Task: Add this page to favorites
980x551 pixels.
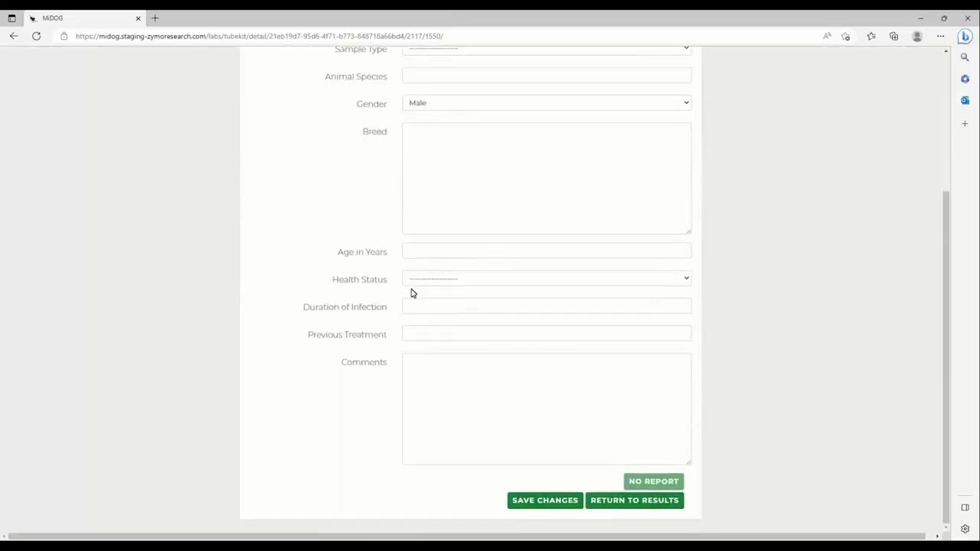Action: click(846, 36)
